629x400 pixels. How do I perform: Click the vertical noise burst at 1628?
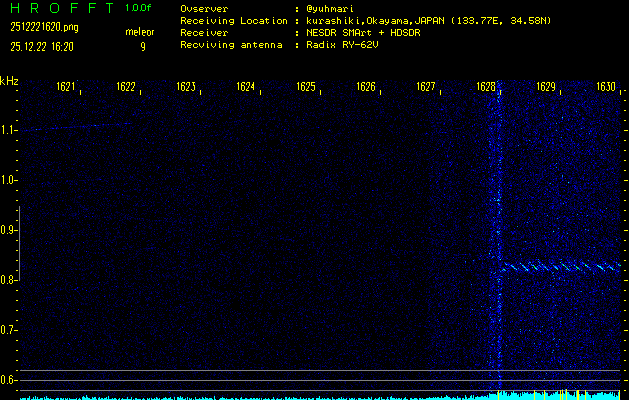[499, 237]
